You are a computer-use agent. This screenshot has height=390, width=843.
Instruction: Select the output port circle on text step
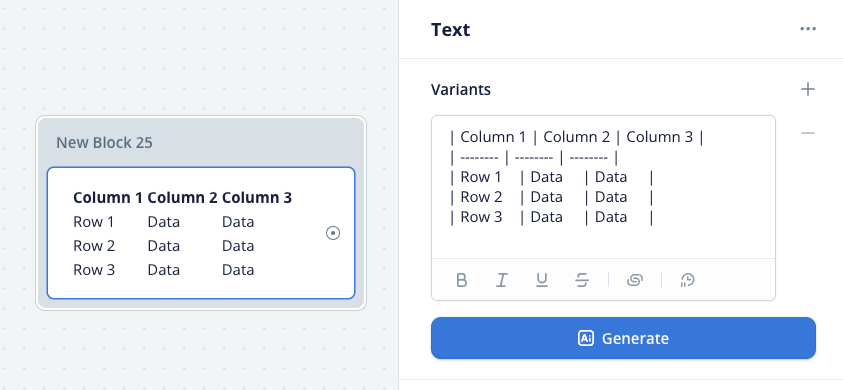(333, 233)
